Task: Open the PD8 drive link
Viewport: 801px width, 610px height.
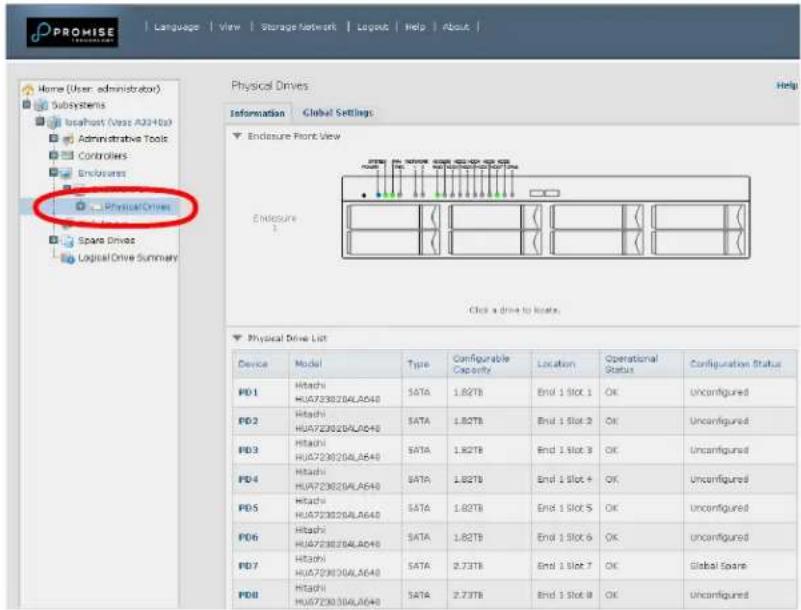Action: (248, 595)
